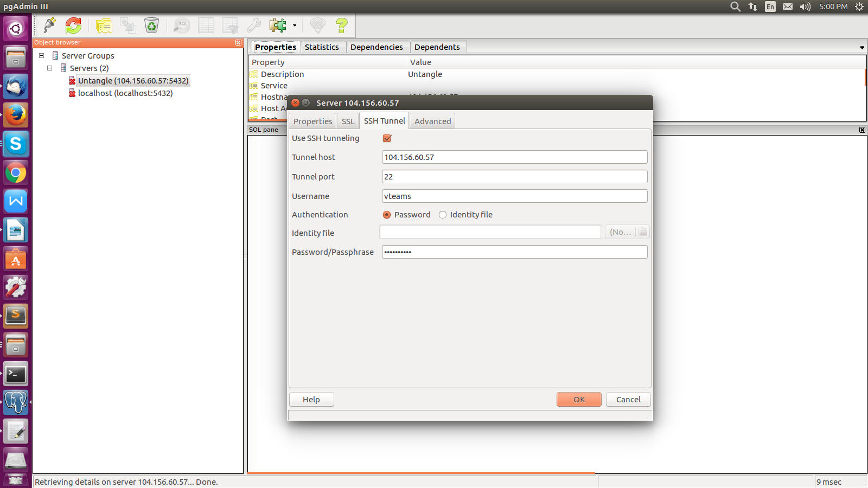Toggle the Use SSH tunneling checkbox
Screen dimensions: 868x488
point(387,138)
